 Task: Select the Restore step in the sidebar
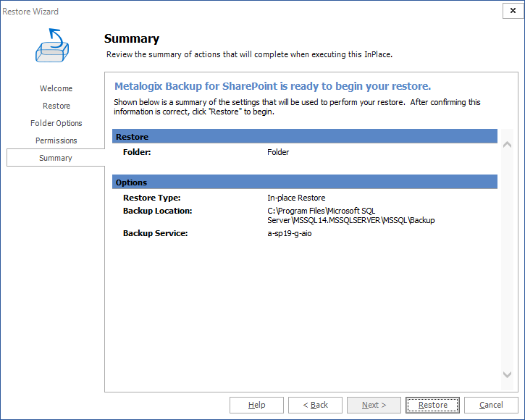click(56, 106)
